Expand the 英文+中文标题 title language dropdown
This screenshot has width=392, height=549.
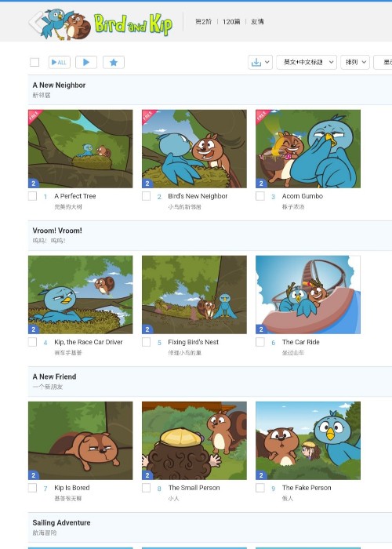pos(307,62)
